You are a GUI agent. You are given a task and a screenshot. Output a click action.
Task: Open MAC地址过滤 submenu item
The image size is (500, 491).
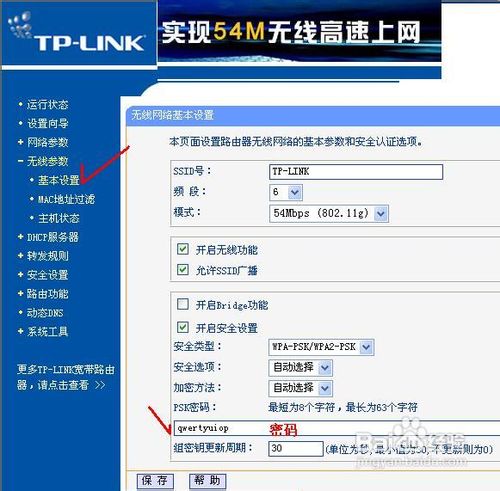pos(66,199)
